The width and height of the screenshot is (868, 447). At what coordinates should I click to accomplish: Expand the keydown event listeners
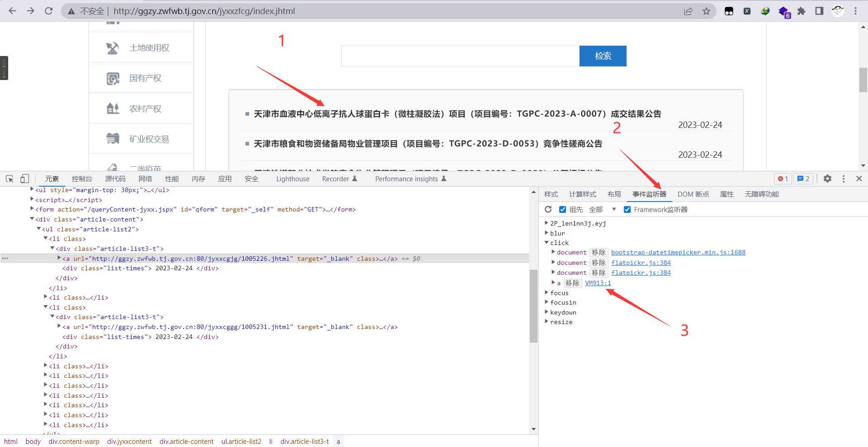point(547,312)
